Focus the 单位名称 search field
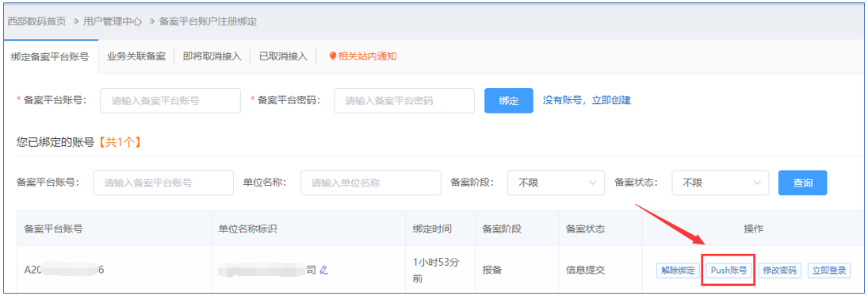The image size is (868, 296). pos(371,183)
